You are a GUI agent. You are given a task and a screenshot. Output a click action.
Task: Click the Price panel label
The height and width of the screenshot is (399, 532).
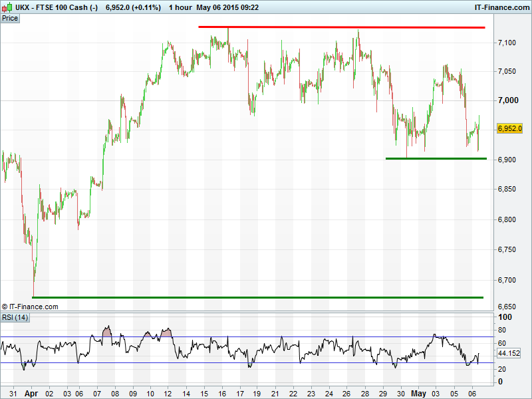pos(10,18)
